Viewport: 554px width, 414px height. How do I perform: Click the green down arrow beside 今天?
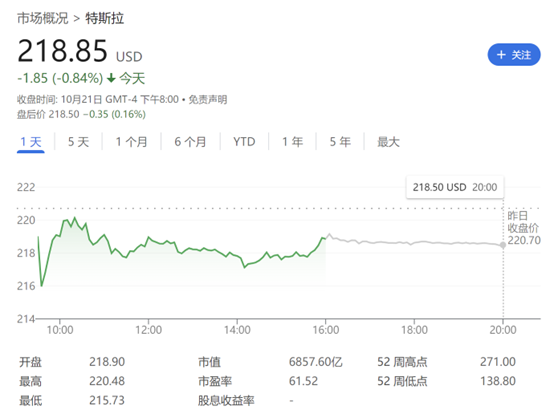[x=111, y=78]
